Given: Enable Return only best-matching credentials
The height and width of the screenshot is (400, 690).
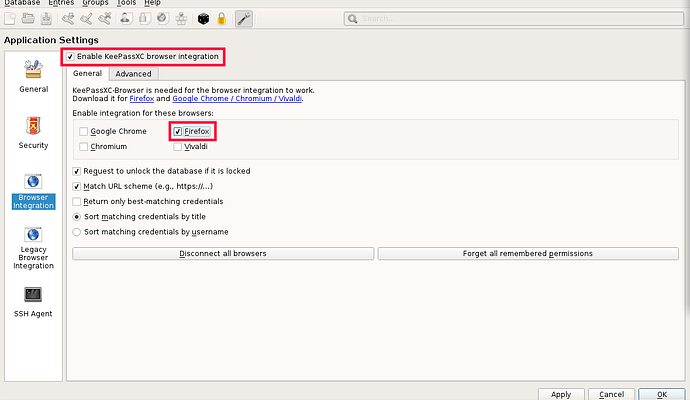Looking at the screenshot, I should 78,201.
